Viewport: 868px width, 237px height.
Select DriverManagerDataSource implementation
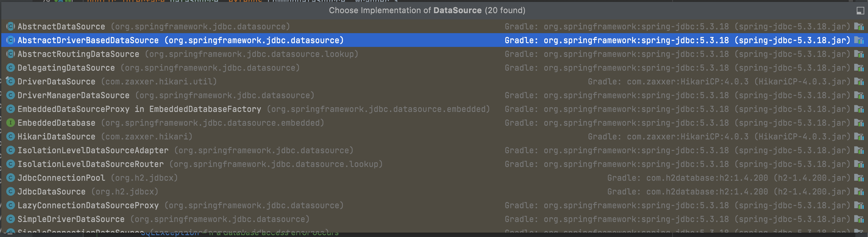[x=73, y=95]
